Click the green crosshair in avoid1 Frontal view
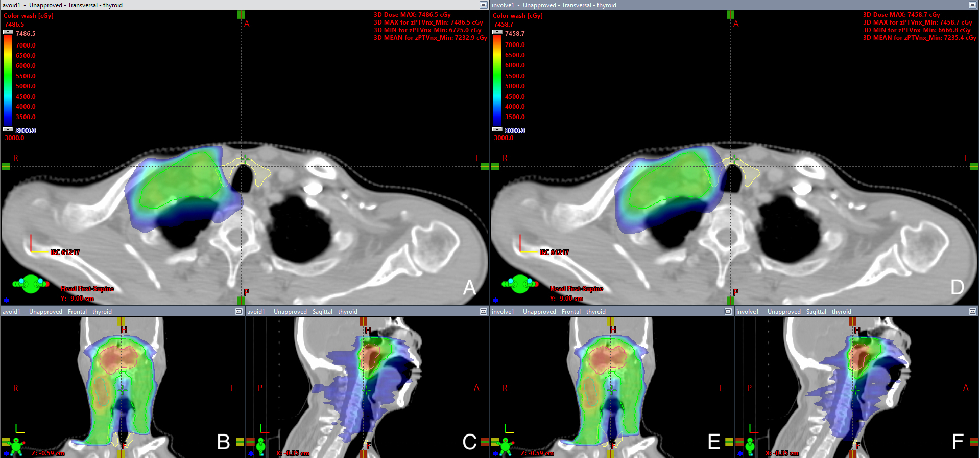This screenshot has width=980, height=458. [x=122, y=390]
